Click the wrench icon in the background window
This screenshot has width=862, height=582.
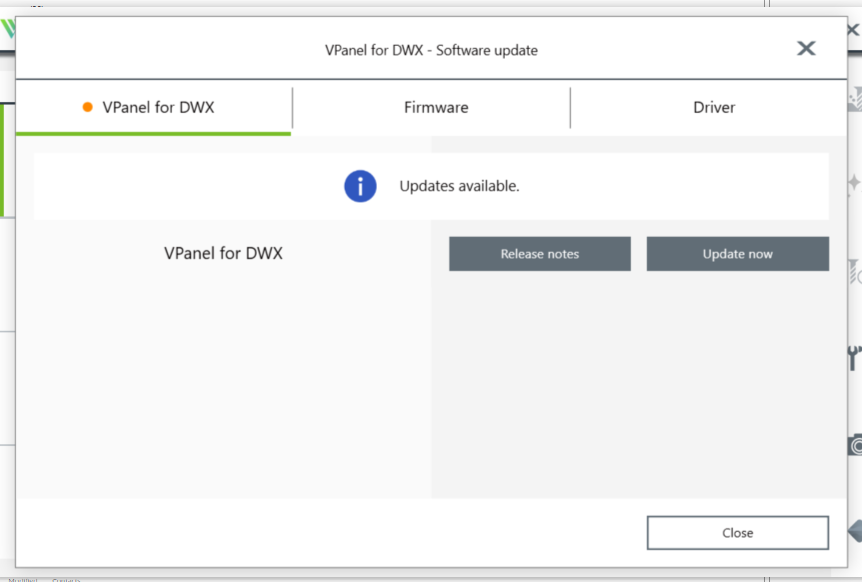[x=854, y=358]
